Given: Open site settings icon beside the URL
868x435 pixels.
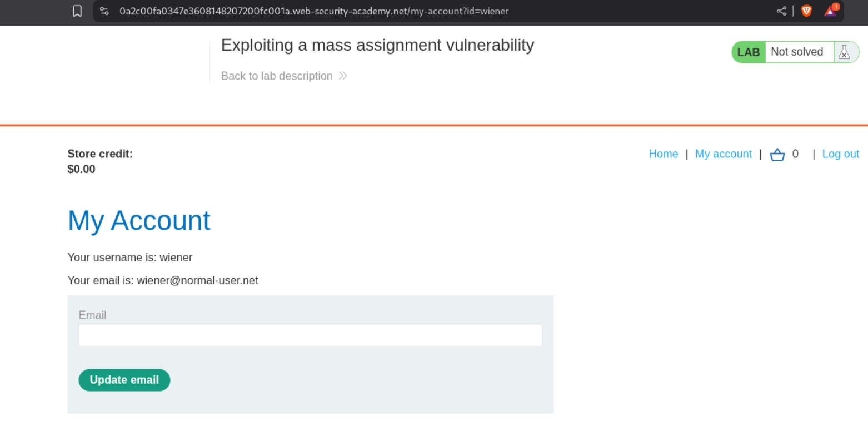Looking at the screenshot, I should point(104,11).
